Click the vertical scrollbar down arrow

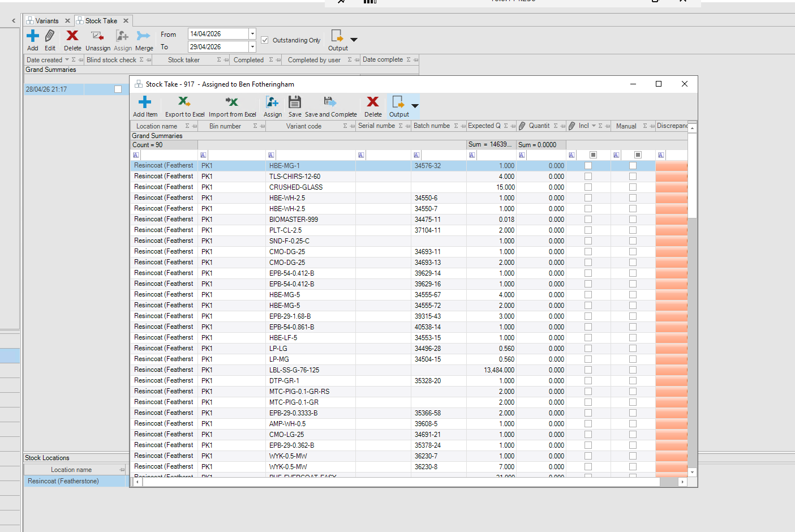pyautogui.click(x=692, y=472)
